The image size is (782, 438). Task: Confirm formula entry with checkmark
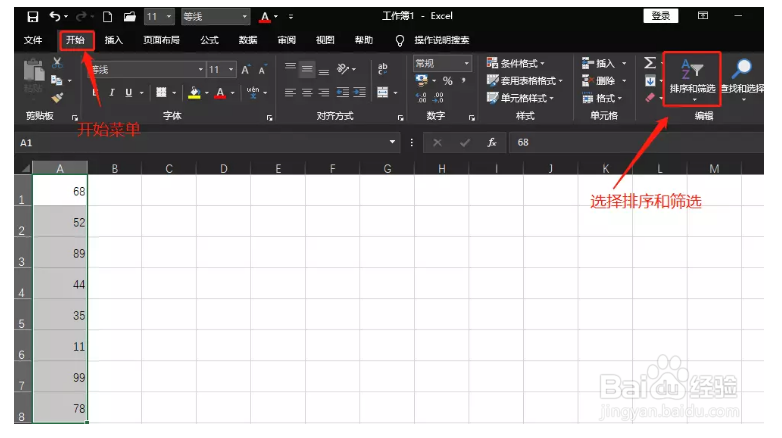(464, 143)
